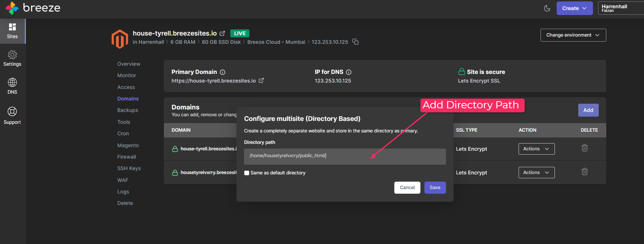
Task: Toggle dark mode moon icon
Action: (547, 8)
